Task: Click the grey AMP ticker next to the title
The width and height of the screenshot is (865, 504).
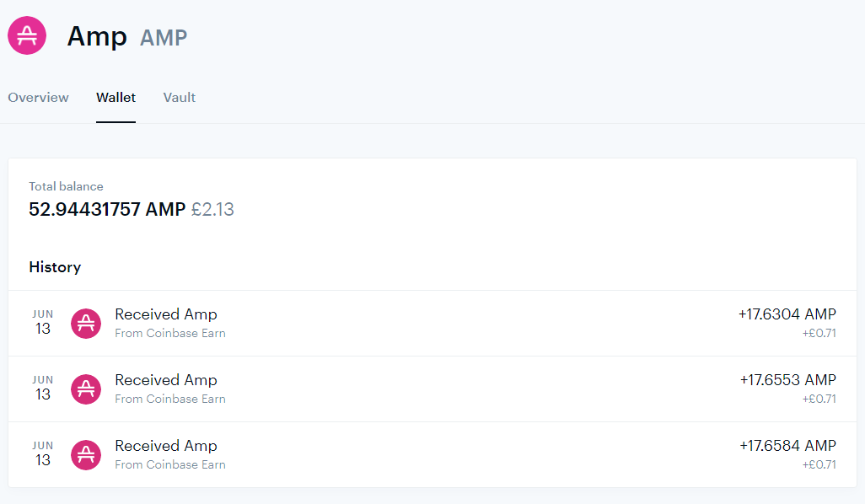Action: [164, 38]
